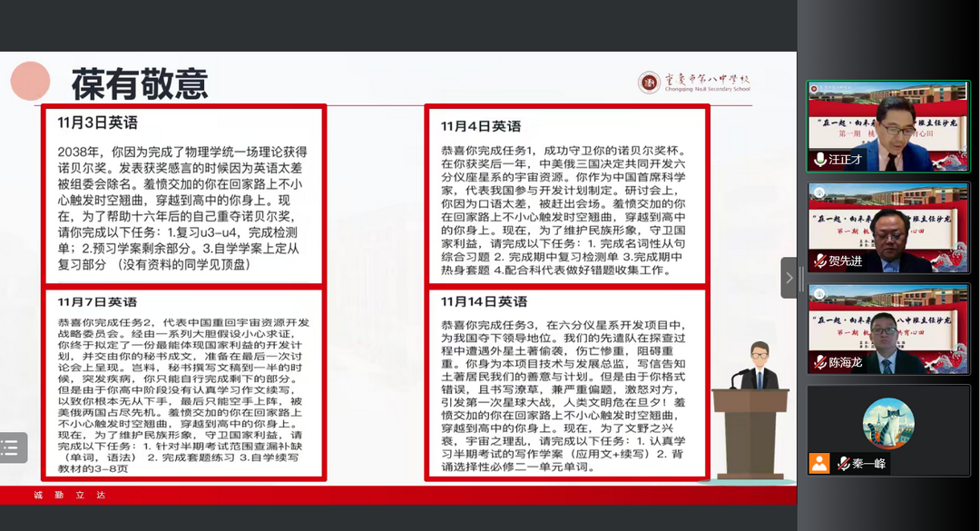Screen dimensions: 980x531
Task: Select 秦一峰's cat avatar picture
Action: point(887,423)
